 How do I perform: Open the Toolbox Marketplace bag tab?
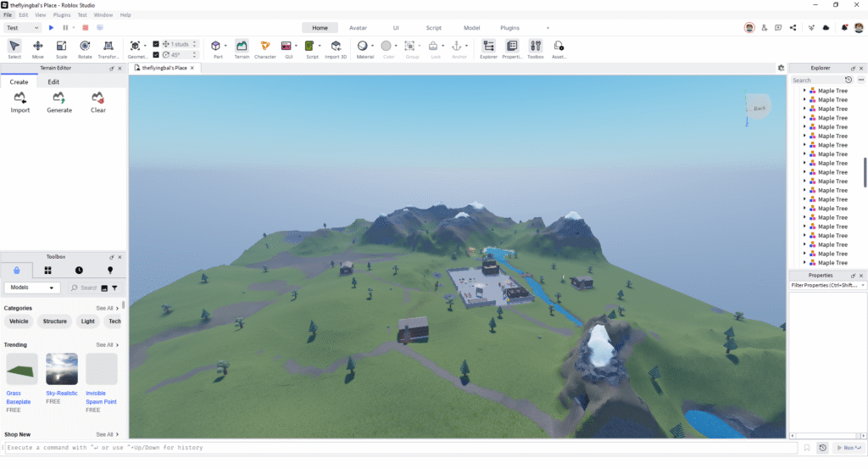[17, 271]
